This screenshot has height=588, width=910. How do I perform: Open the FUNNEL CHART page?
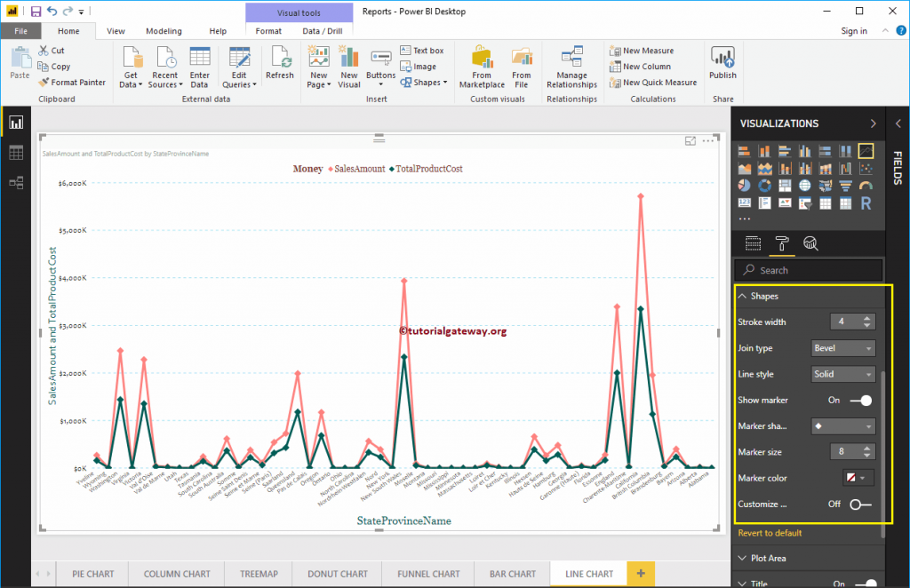427,574
